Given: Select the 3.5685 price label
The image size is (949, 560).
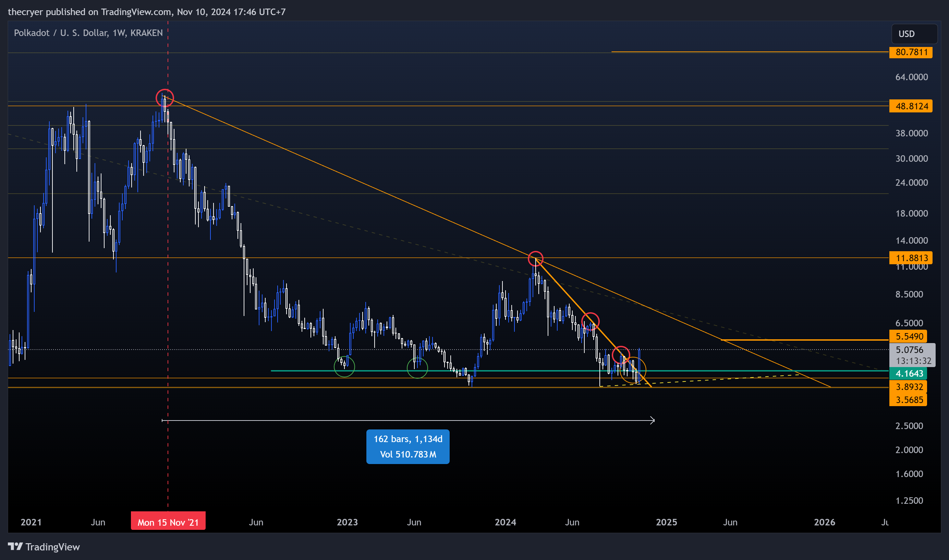Looking at the screenshot, I should pos(909,400).
